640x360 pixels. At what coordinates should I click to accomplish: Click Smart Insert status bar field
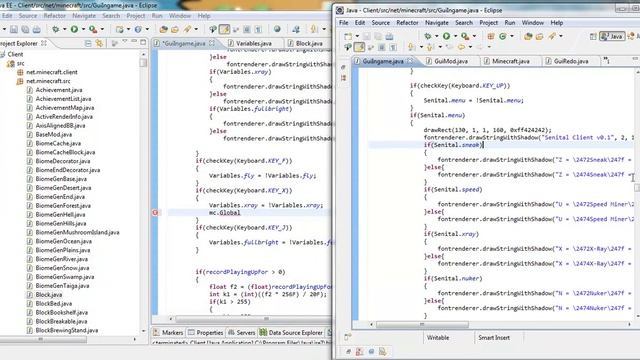pyautogui.click(x=494, y=338)
